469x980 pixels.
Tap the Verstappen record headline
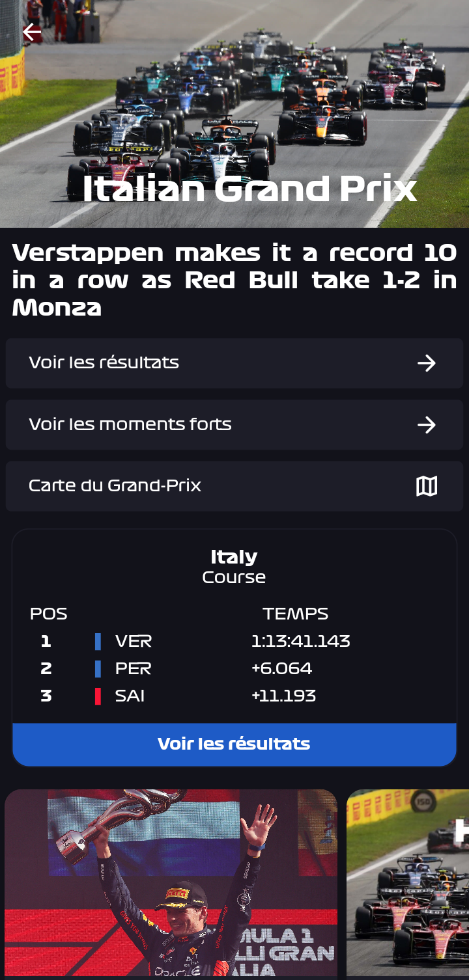(x=234, y=280)
